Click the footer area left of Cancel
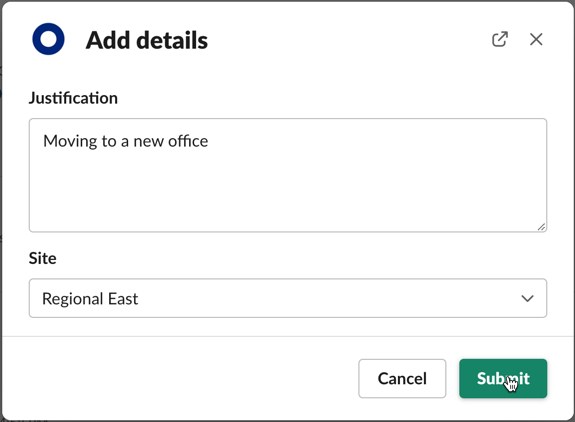The height and width of the screenshot is (422, 575). pyautogui.click(x=180, y=378)
